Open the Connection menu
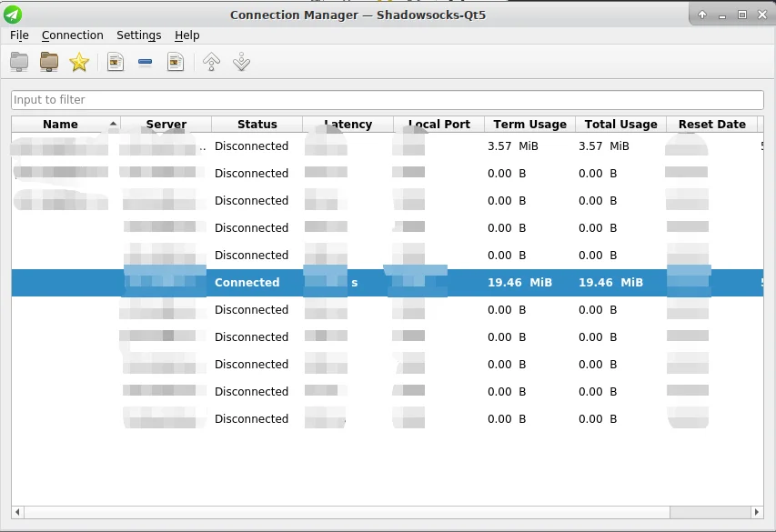 (x=72, y=35)
